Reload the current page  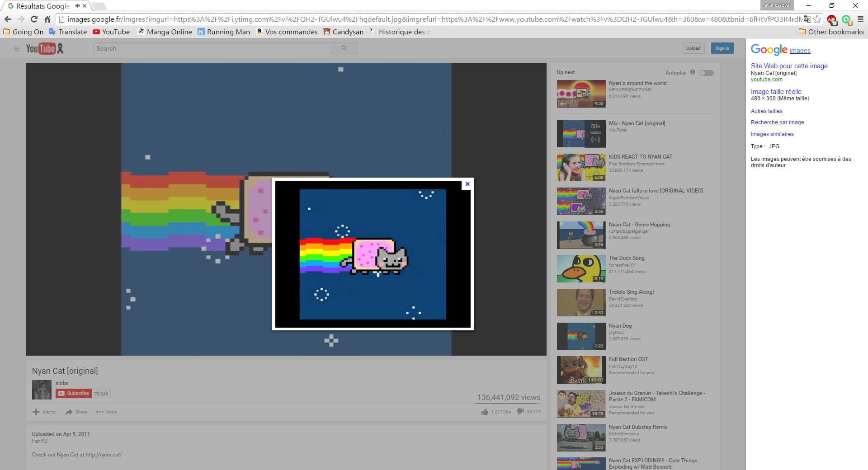click(x=34, y=19)
